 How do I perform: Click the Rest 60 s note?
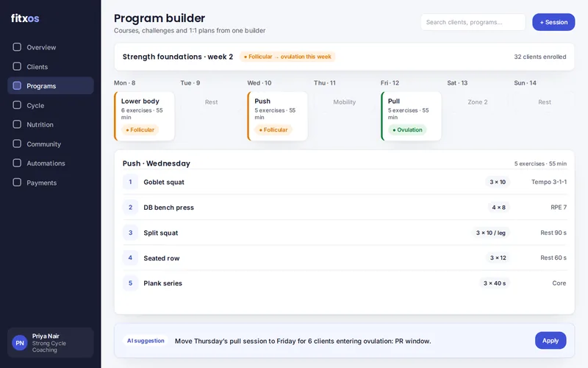click(553, 258)
